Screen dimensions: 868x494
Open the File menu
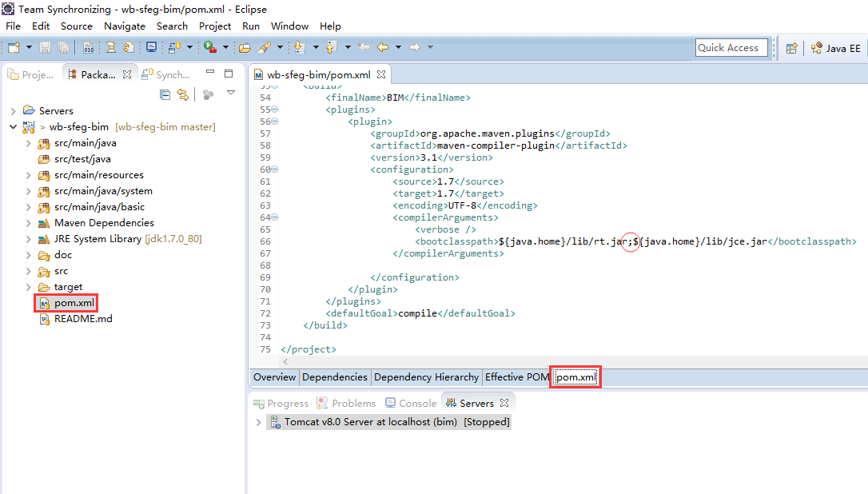pyautogui.click(x=14, y=26)
